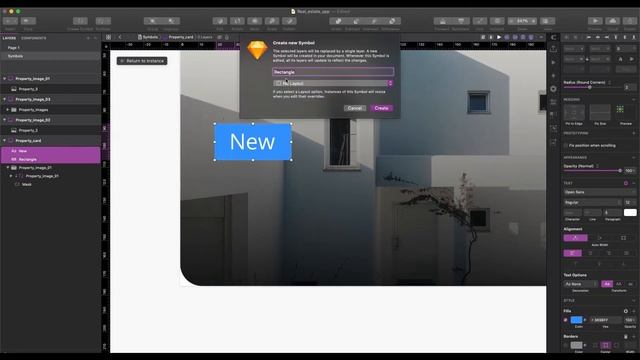Viewport: 640px width, 360px height.
Task: Click the Radius slider handle
Action: pyautogui.click(x=589, y=87)
